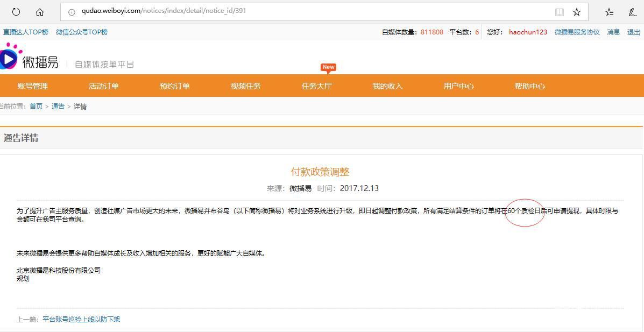Go to 预约订单 in navigation bar
This screenshot has height=332, width=644.
pos(175,86)
